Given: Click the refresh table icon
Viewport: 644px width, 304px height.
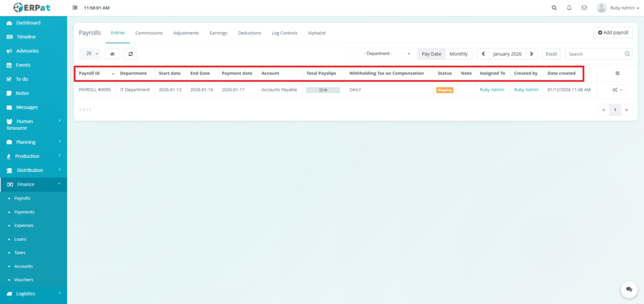Looking at the screenshot, I should (130, 54).
